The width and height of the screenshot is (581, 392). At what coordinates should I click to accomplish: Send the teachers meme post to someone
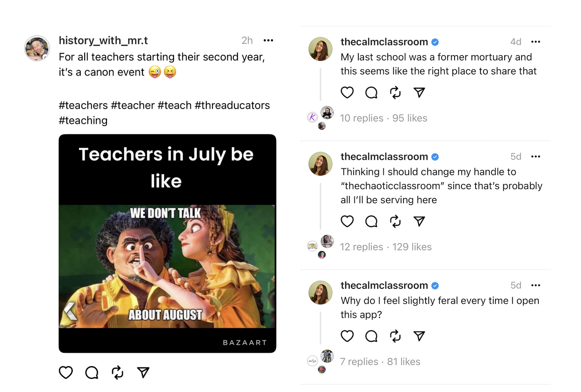[143, 372]
